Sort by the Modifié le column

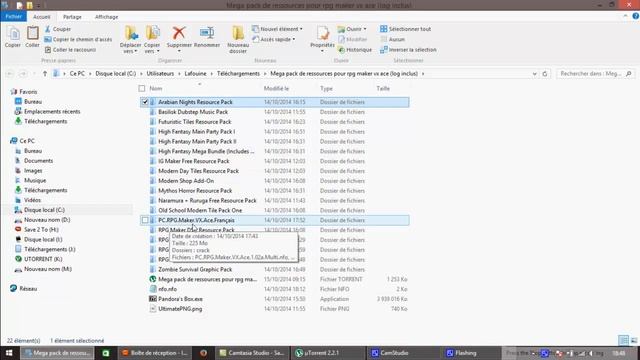pyautogui.click(x=276, y=88)
